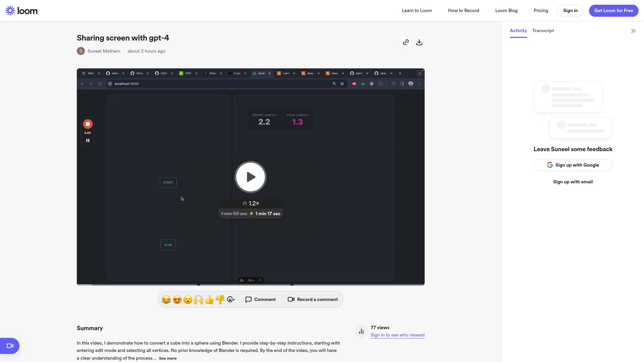The image size is (644, 362).
Task: Click the bookmark star icon in video
Action: (x=342, y=84)
